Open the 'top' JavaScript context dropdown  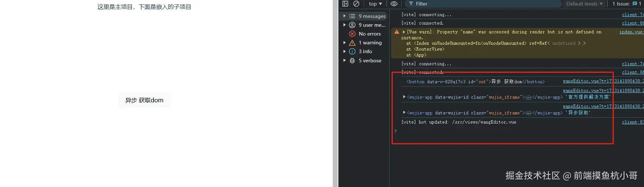click(x=375, y=4)
